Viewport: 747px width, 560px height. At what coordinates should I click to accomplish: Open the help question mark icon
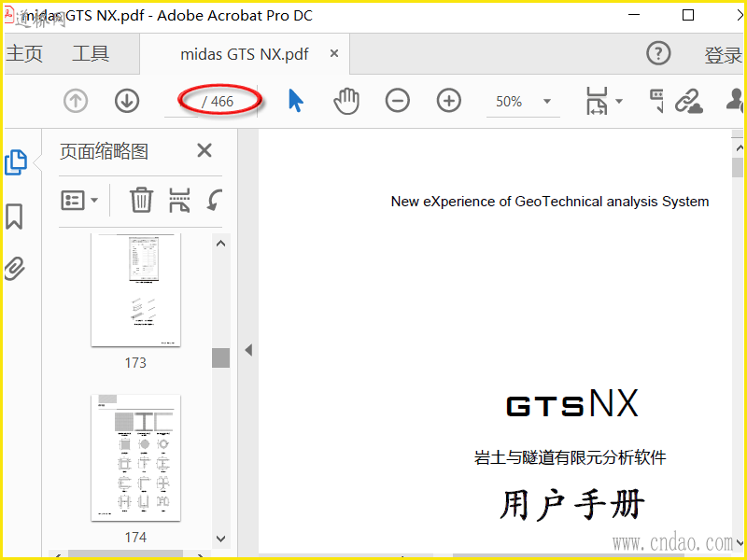[658, 53]
